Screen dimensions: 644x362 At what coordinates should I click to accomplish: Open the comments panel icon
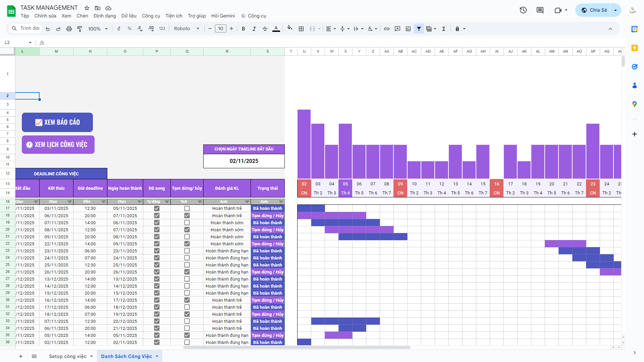click(540, 10)
